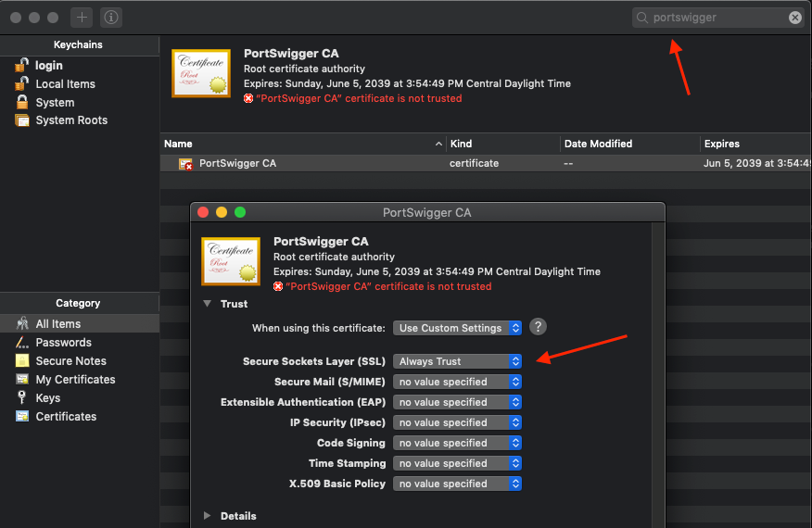Click the search magnifier icon
The height and width of the screenshot is (528, 812).
click(642, 18)
